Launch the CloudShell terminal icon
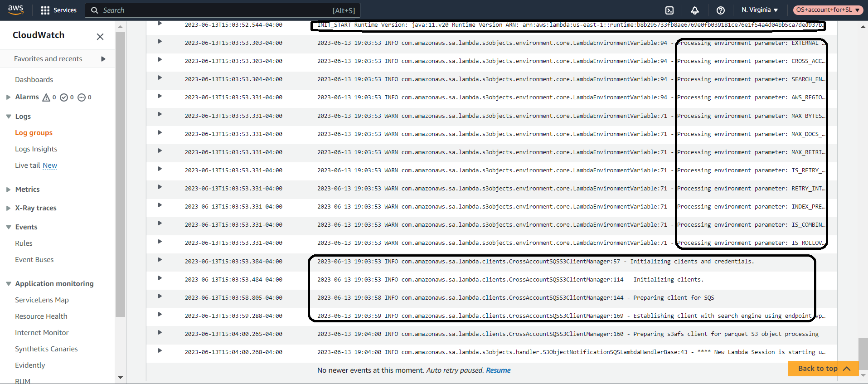 pyautogui.click(x=669, y=10)
